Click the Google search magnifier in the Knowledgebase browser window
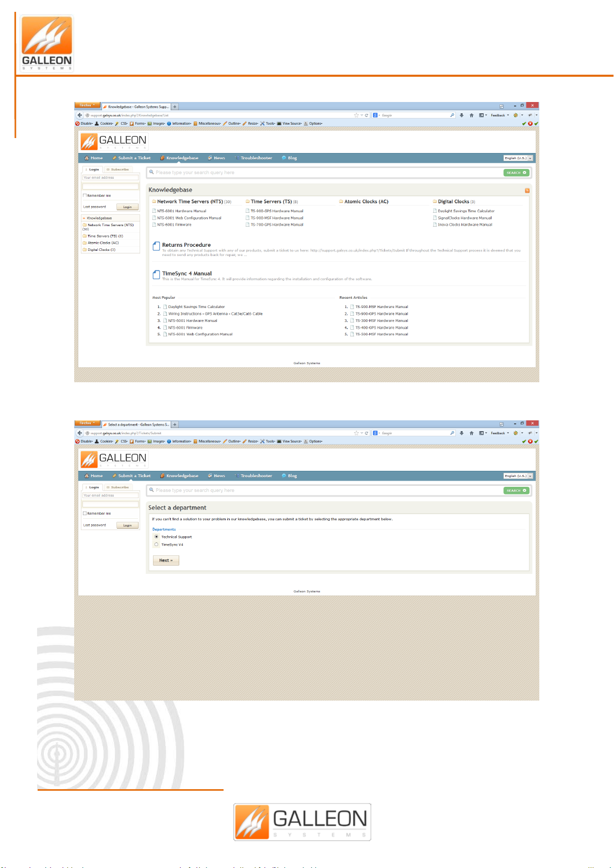Viewport: 614px width, 868px height. pos(452,115)
